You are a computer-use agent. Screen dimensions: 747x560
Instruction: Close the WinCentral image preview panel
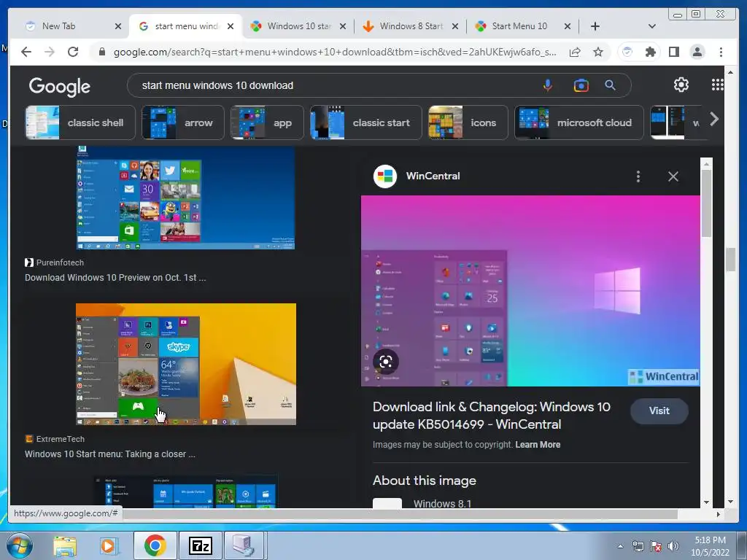pos(673,176)
